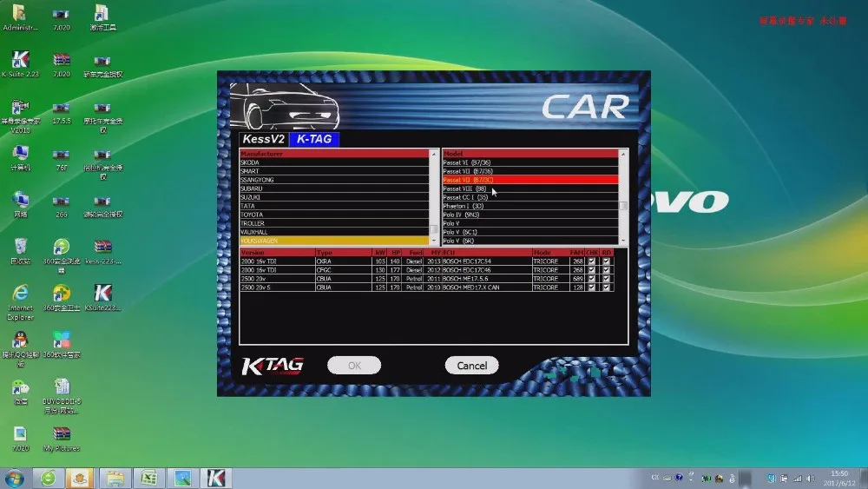Image resolution: width=868 pixels, height=489 pixels.
Task: Select the 2000 16v TDI CKRA version row
Action: (x=426, y=261)
